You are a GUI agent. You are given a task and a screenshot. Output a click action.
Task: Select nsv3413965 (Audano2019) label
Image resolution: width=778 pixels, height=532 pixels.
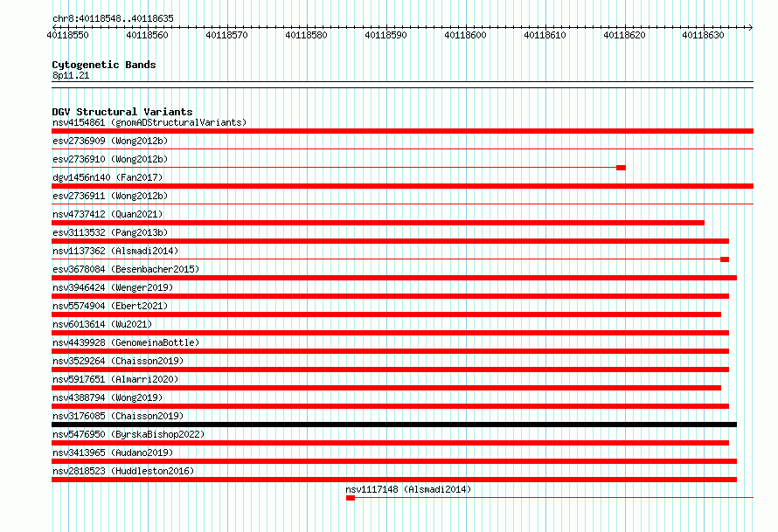point(113,453)
